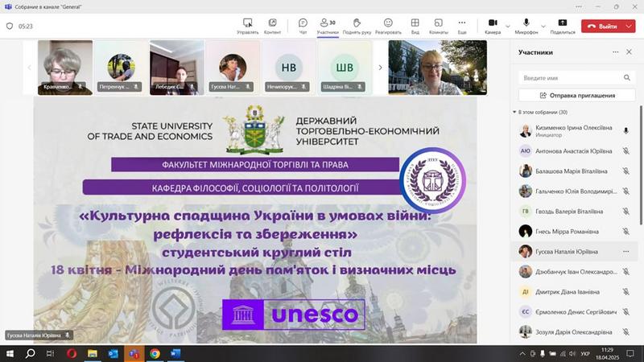Click muted mic of Антонова Анастасія Юріївна
The width and height of the screenshot is (644, 362).
coord(626,151)
